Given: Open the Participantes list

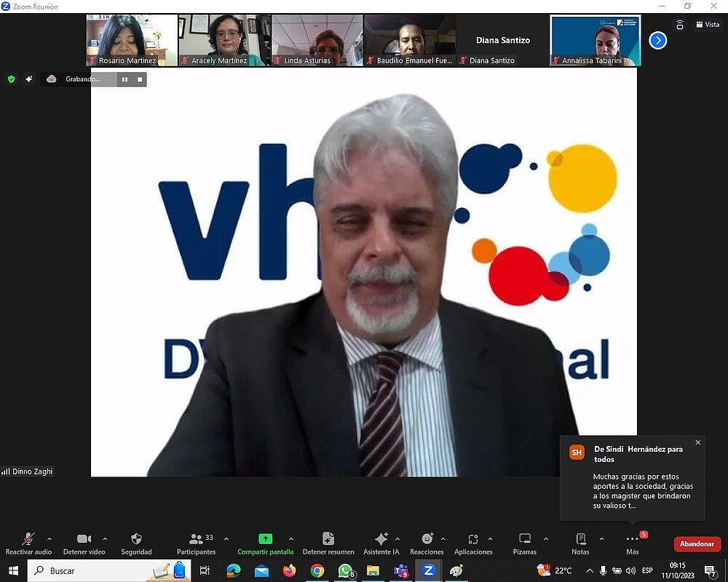Looking at the screenshot, I should click(x=196, y=539).
